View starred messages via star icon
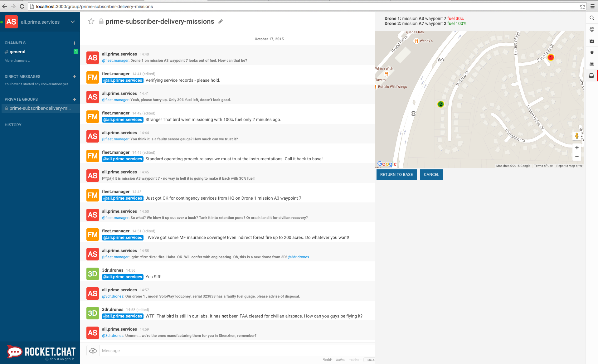Viewport: 598px width, 364px height. click(x=592, y=52)
